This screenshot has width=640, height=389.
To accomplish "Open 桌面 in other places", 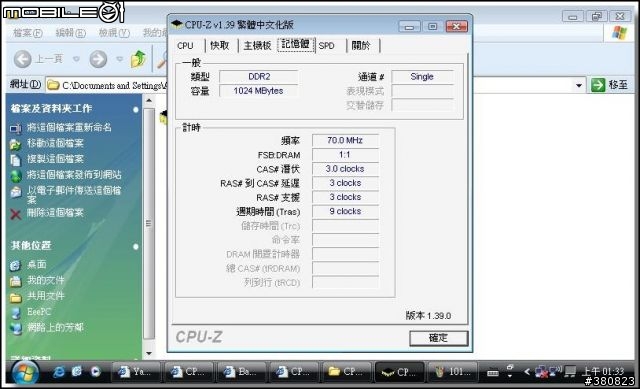I will (x=36, y=265).
